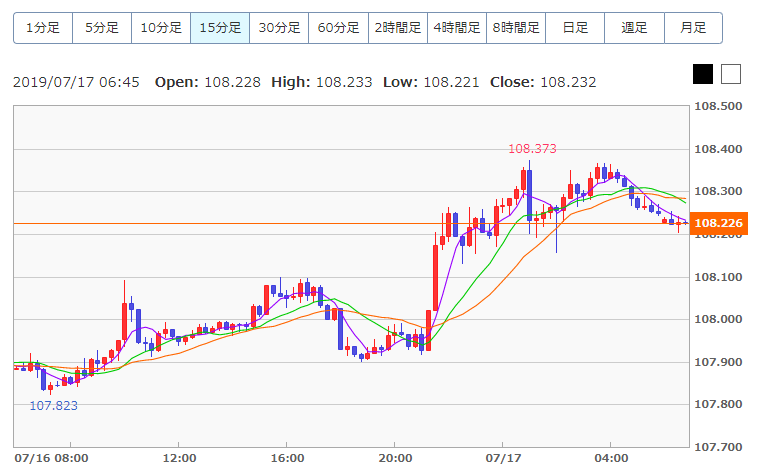Select the 週足 weekly tab
The width and height of the screenshot is (760, 475).
pyautogui.click(x=634, y=28)
